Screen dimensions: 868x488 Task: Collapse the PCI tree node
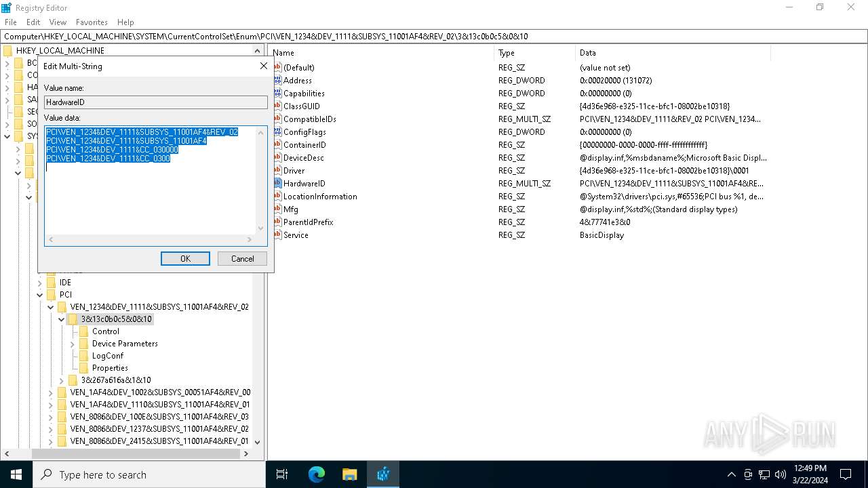40,295
